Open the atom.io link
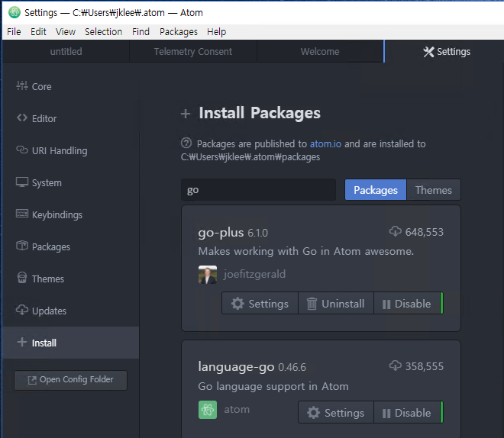 (325, 143)
